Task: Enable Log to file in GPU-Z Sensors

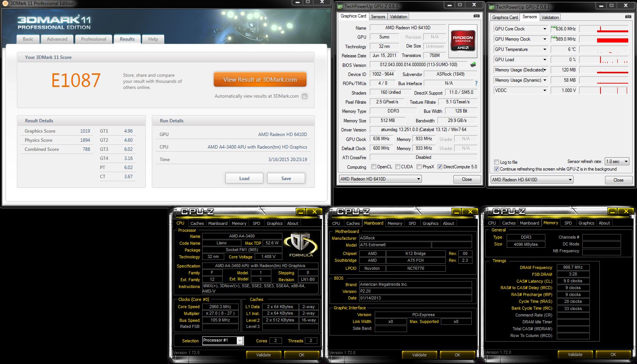Action: pos(496,162)
